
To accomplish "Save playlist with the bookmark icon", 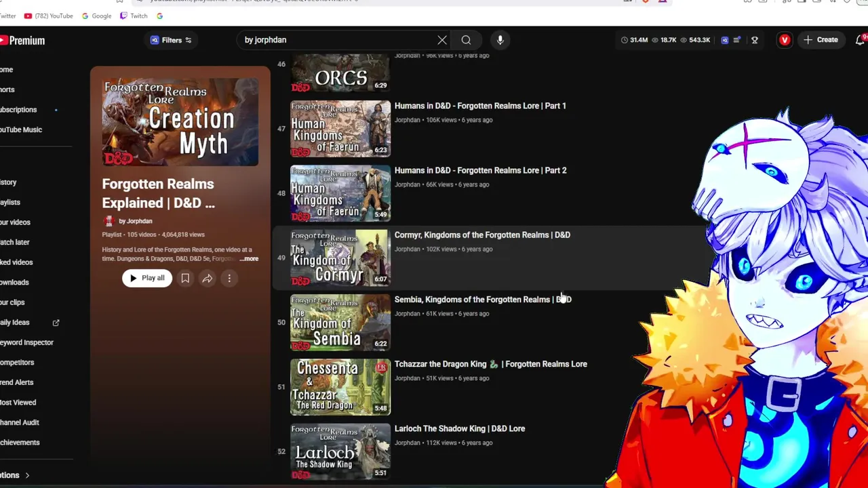I will pyautogui.click(x=185, y=278).
